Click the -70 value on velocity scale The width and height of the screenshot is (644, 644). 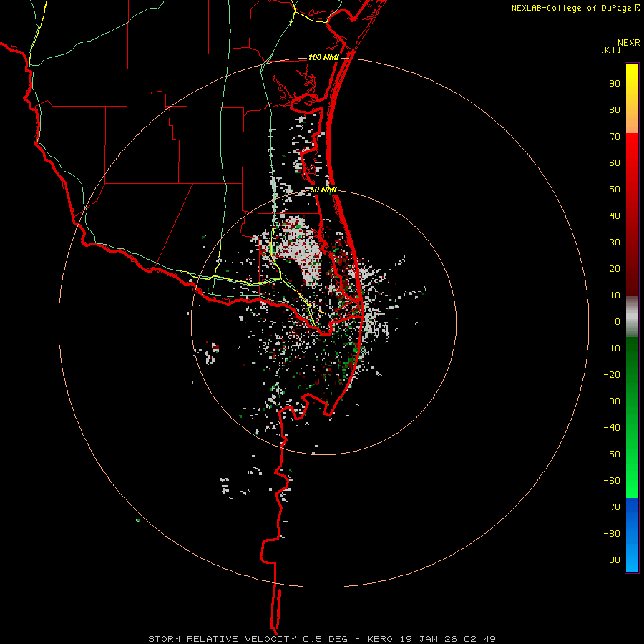tap(612, 507)
